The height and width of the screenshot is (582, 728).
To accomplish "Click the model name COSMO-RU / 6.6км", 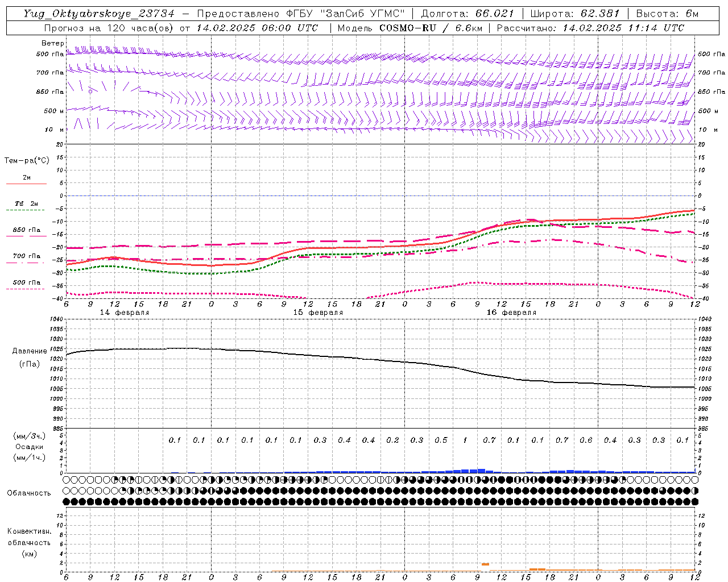I will pos(431,28).
